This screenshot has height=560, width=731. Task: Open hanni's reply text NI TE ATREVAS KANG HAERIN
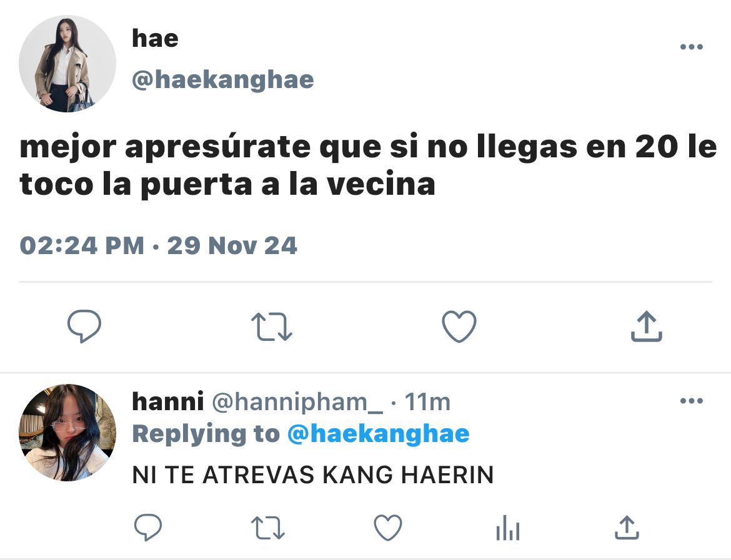coord(313,475)
